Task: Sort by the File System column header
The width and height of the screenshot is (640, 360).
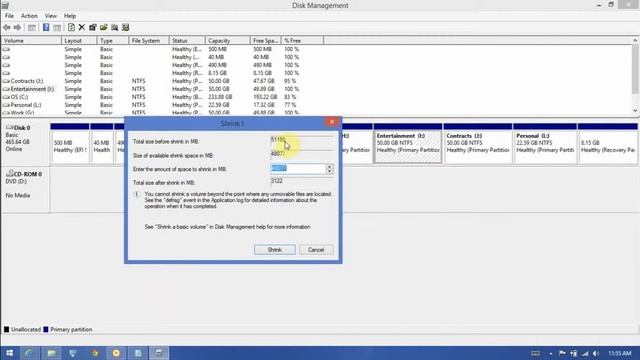Action: 149,41
